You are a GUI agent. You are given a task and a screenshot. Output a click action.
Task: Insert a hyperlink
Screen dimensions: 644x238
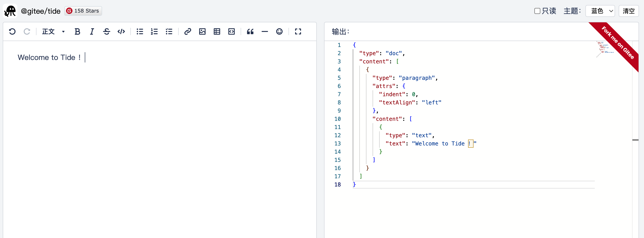click(x=188, y=31)
